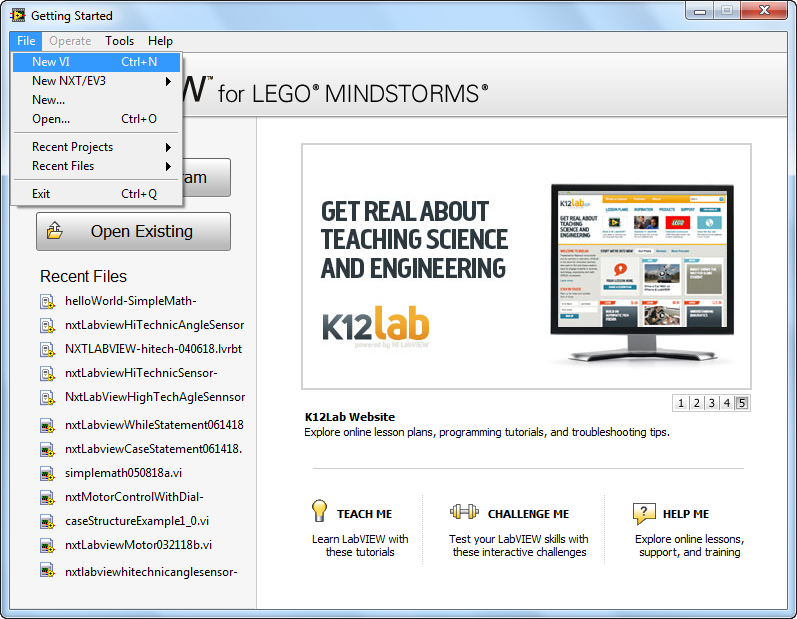
Task: Click VI icon beside nxtLabviewMotor032118b.vi
Action: [47, 545]
